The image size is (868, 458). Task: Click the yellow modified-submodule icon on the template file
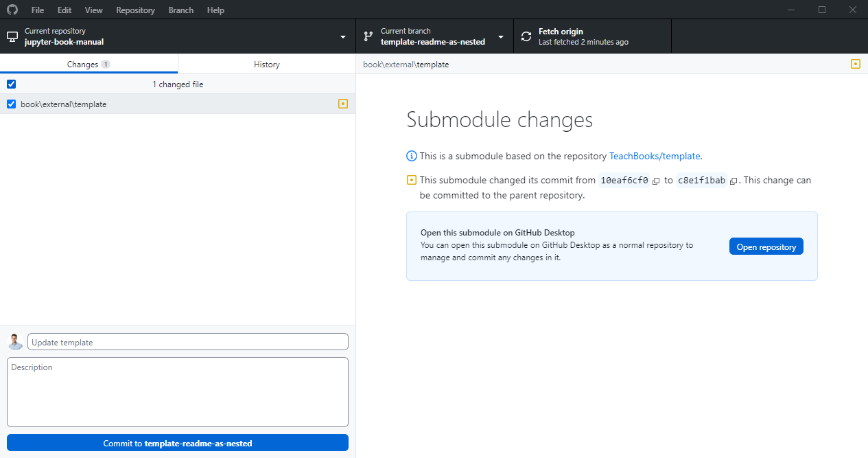[x=342, y=104]
